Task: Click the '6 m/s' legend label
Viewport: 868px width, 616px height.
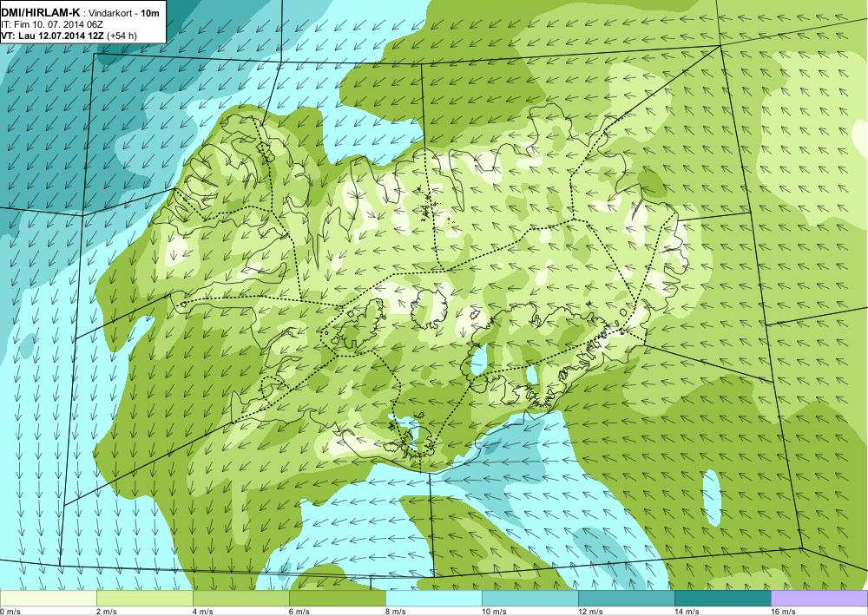Action: coord(299,612)
